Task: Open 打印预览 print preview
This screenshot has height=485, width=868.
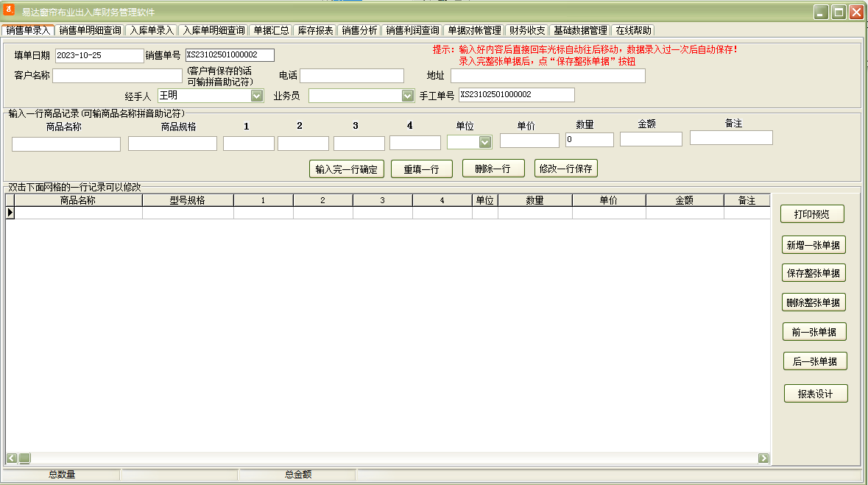Action: click(811, 214)
